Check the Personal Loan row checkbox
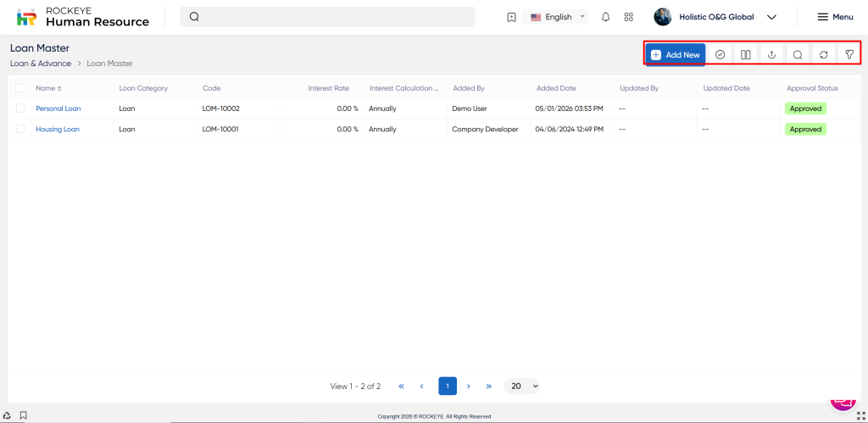The height and width of the screenshot is (423, 868). [x=19, y=109]
